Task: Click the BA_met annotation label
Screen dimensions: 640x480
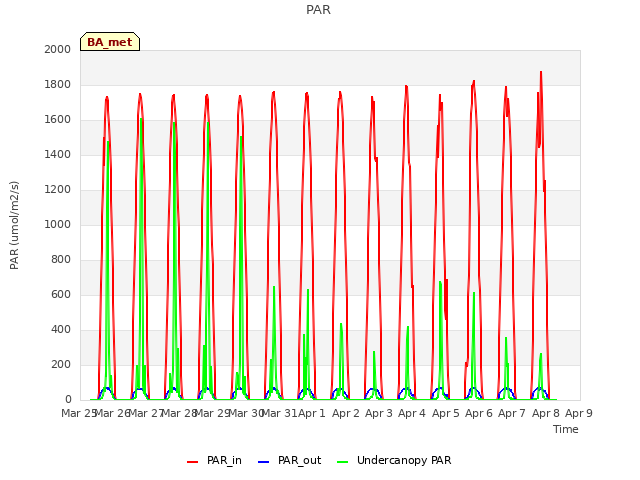Action: [110, 42]
